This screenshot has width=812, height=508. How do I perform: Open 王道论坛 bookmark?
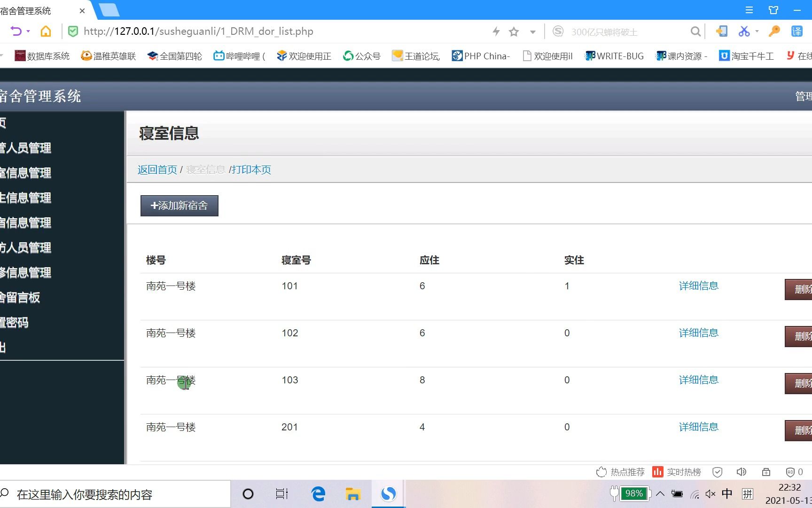[416, 56]
